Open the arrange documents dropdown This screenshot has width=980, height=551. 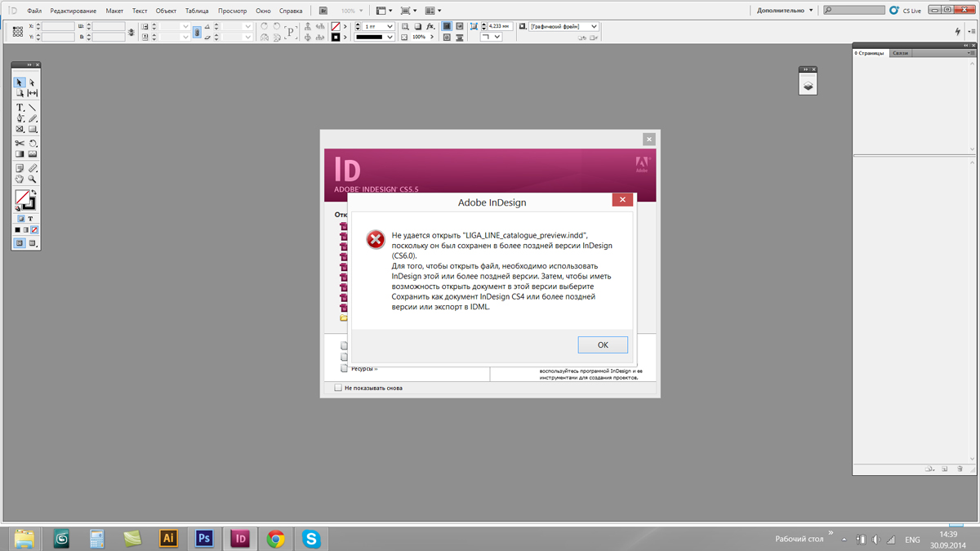434,11
